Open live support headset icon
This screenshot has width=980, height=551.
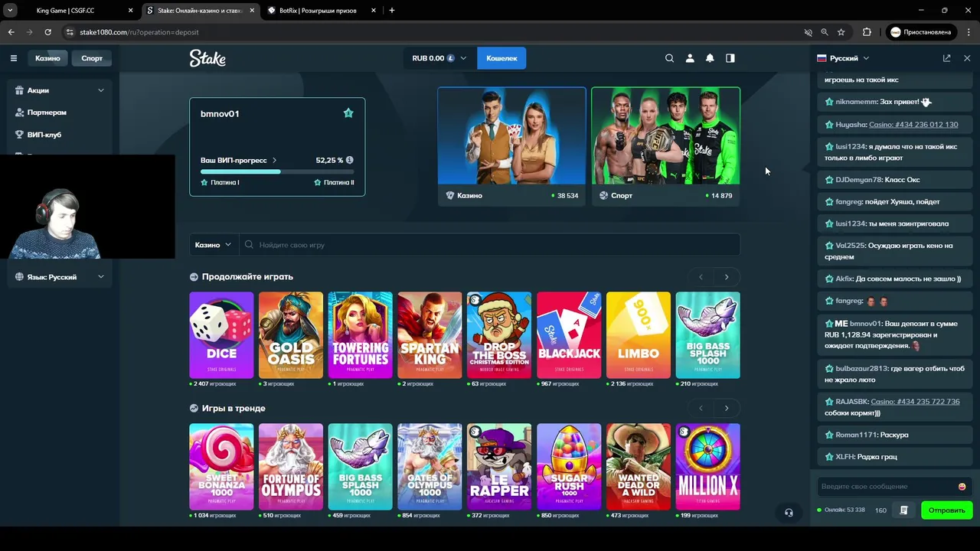click(x=789, y=513)
